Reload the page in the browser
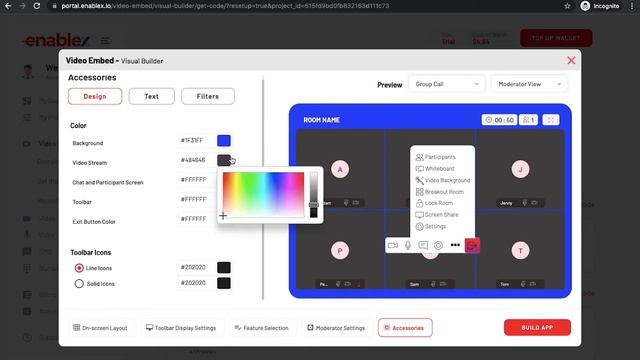Image resolution: width=640 pixels, height=360 pixels. tap(37, 6)
